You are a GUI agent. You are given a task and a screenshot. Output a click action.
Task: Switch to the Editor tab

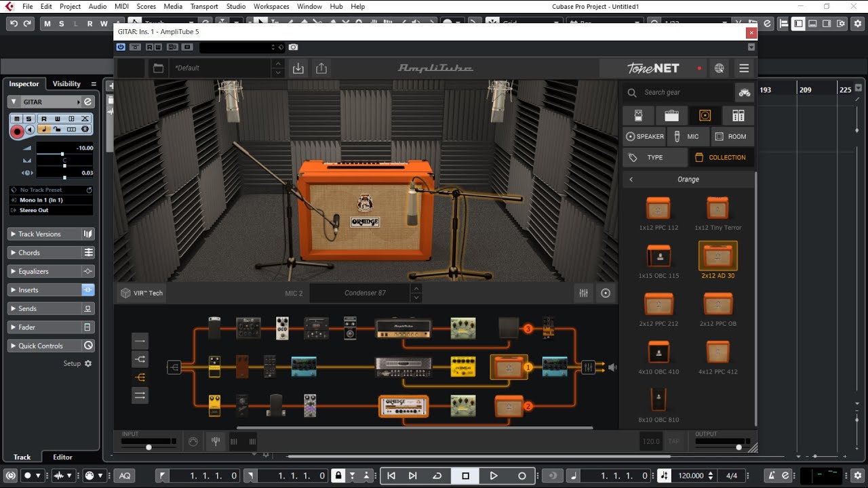tap(62, 457)
